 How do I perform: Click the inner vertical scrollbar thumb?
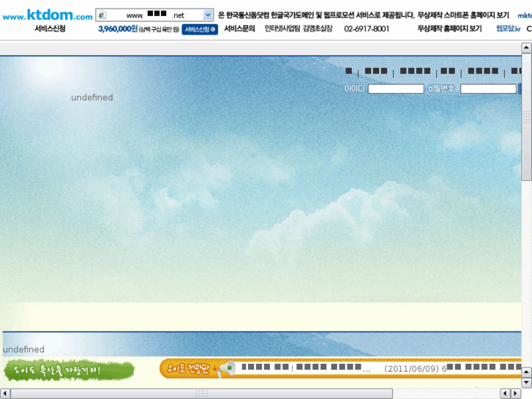pyautogui.click(x=526, y=117)
